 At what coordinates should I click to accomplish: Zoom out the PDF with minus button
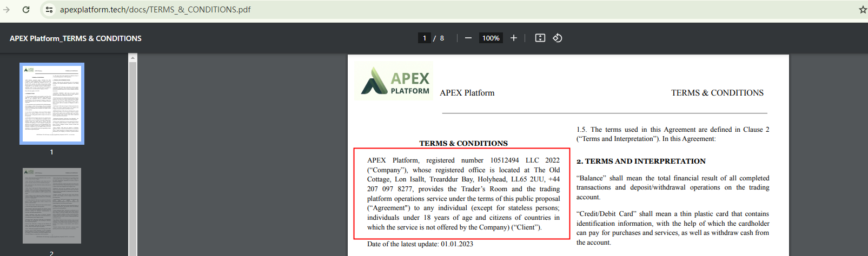(468, 38)
